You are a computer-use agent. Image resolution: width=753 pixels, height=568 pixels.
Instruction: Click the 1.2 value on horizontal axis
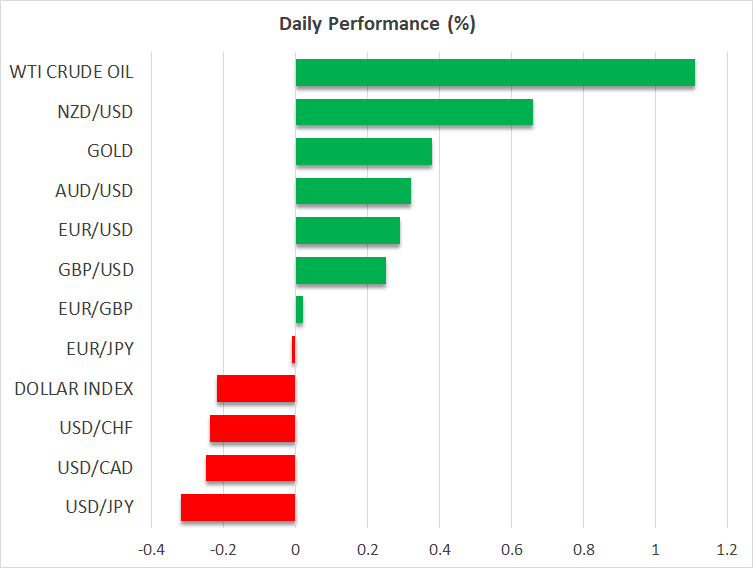point(727,549)
